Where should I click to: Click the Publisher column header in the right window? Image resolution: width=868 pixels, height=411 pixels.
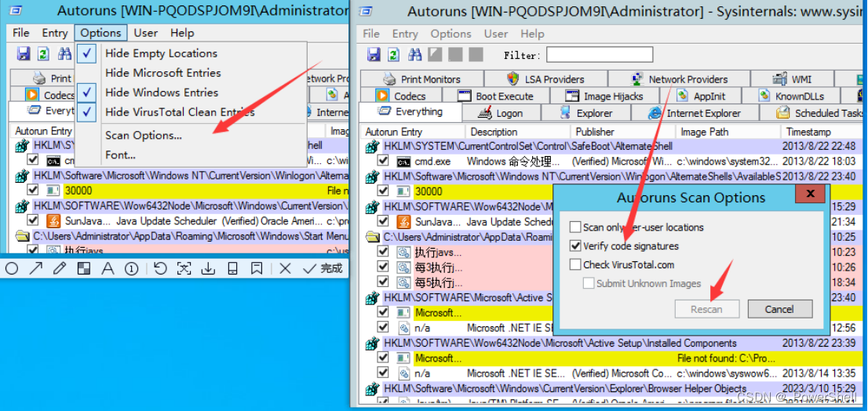(623, 133)
